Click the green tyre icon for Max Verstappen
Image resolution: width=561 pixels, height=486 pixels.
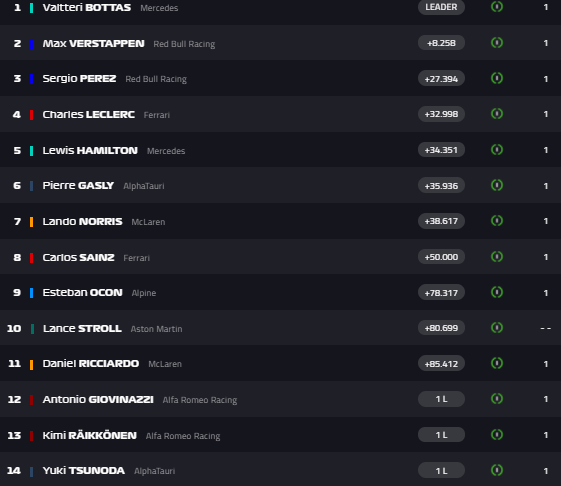497,43
